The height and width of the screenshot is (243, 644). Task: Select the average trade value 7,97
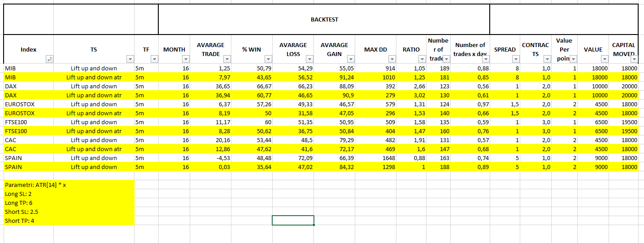210,77
